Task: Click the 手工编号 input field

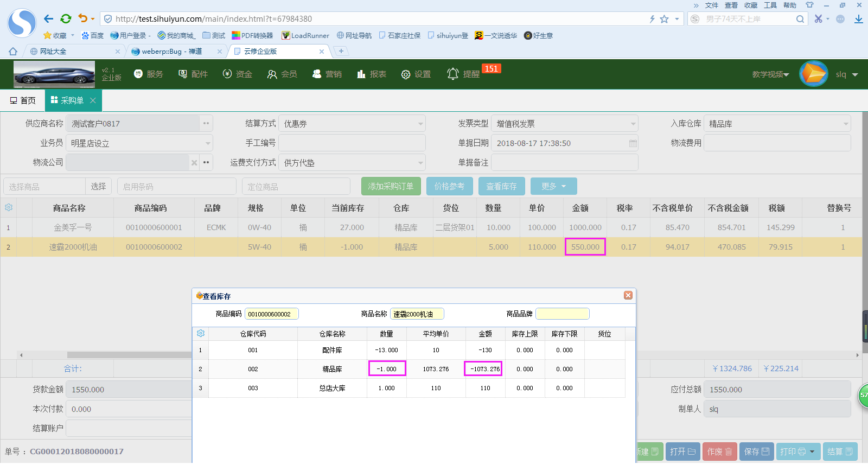Action: tap(352, 143)
